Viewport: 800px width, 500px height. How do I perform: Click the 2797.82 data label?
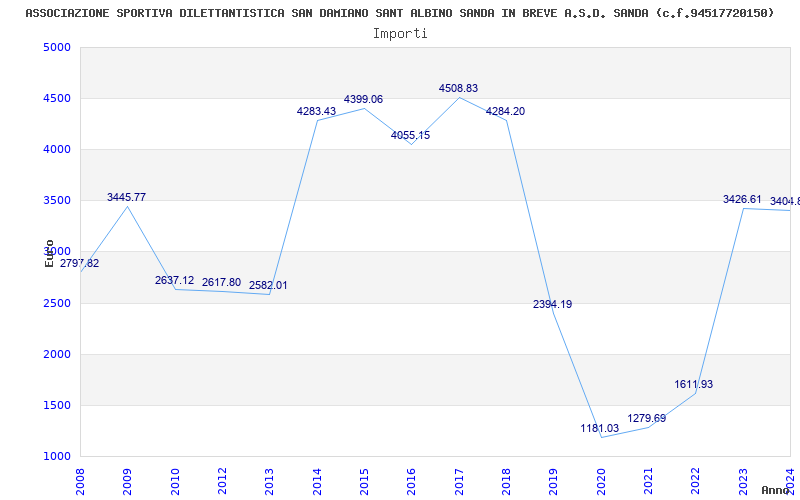tap(80, 263)
